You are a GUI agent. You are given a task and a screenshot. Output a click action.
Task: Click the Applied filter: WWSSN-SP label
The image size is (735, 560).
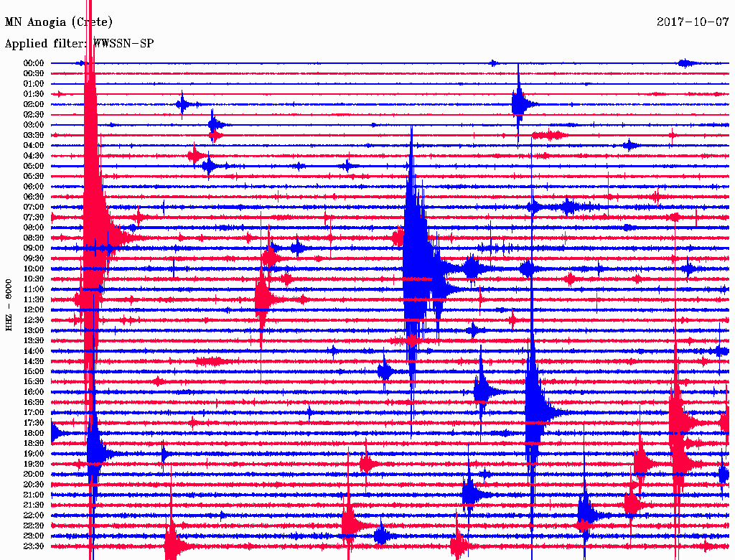pyautogui.click(x=79, y=44)
